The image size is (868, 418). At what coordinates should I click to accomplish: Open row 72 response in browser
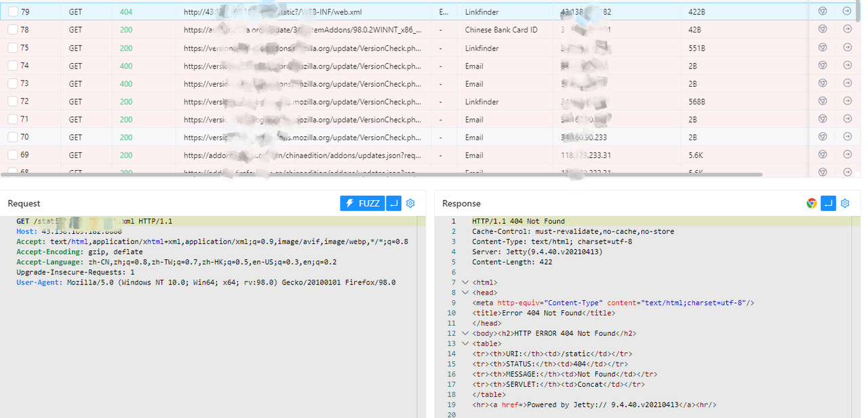tap(823, 101)
